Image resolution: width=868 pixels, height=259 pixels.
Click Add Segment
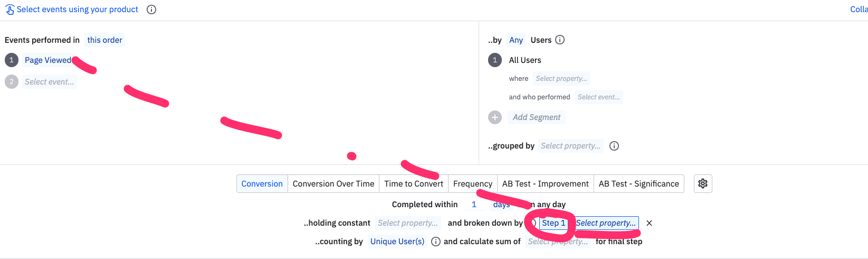(x=537, y=117)
